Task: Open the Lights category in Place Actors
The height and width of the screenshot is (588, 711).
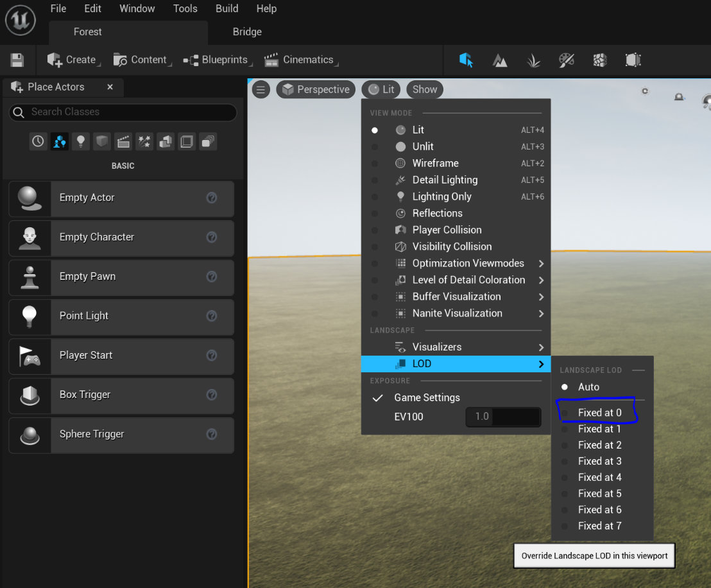Action: coord(80,141)
